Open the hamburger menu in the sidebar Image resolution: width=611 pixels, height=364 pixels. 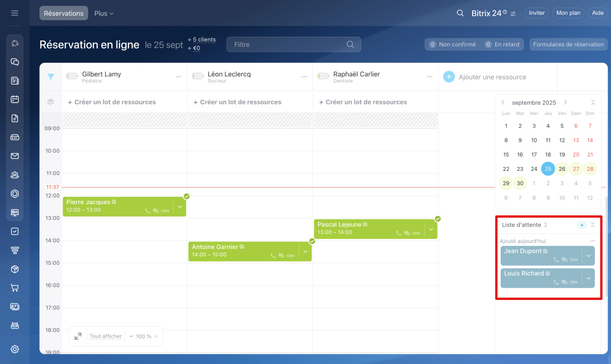point(15,13)
